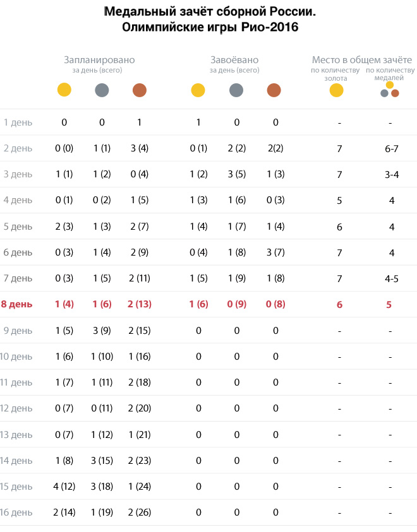Click the gold ranking circle icon
The image size is (417, 532).
337,90
